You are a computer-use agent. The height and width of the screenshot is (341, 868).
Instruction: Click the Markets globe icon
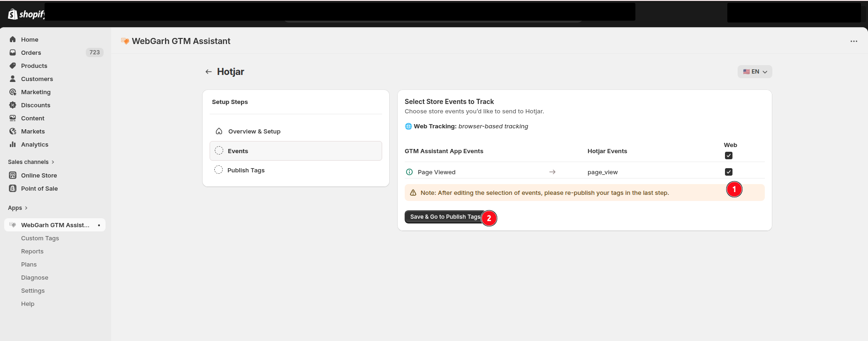pyautogui.click(x=13, y=131)
